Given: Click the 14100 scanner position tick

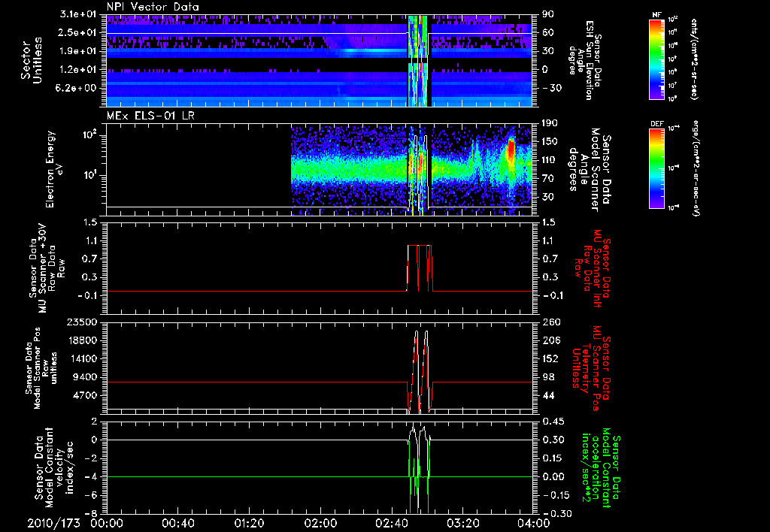Looking at the screenshot, I should 82,358.
